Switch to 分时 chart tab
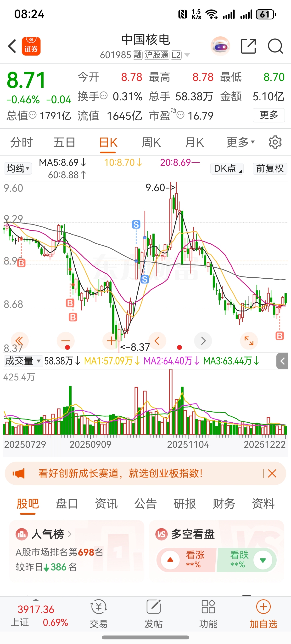 (22, 142)
